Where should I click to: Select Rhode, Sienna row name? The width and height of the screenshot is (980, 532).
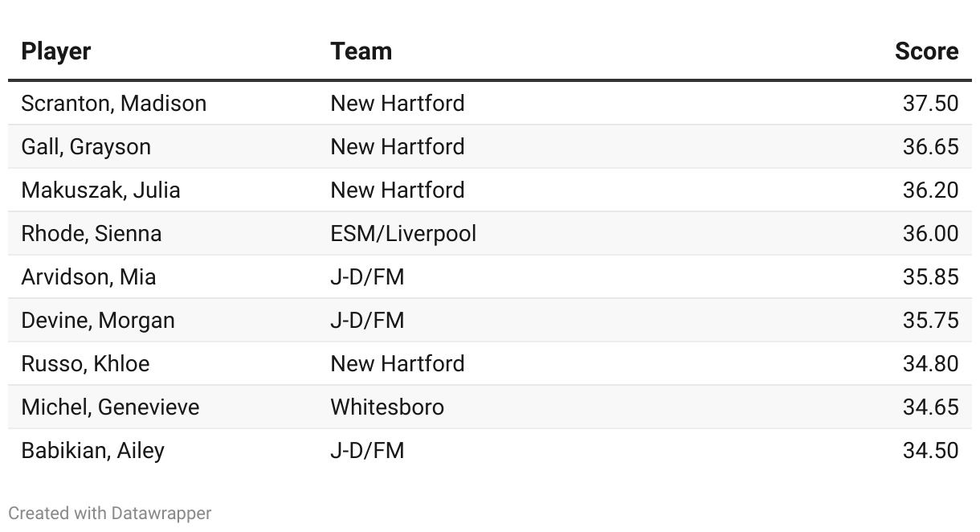point(92,234)
